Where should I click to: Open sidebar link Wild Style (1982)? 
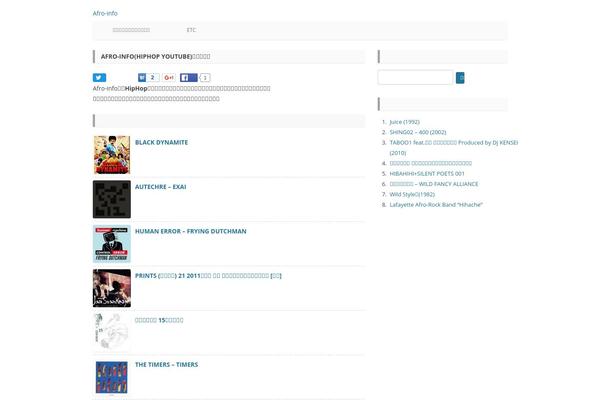412,194
